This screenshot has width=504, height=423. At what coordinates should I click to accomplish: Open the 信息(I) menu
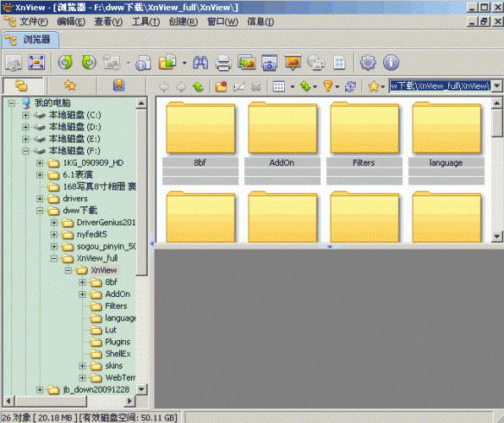(260, 21)
